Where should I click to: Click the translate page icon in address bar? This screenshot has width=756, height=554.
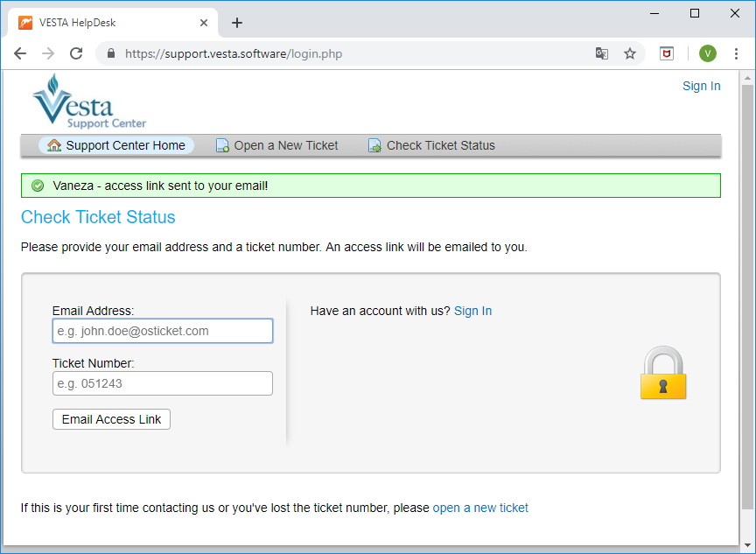pos(601,53)
